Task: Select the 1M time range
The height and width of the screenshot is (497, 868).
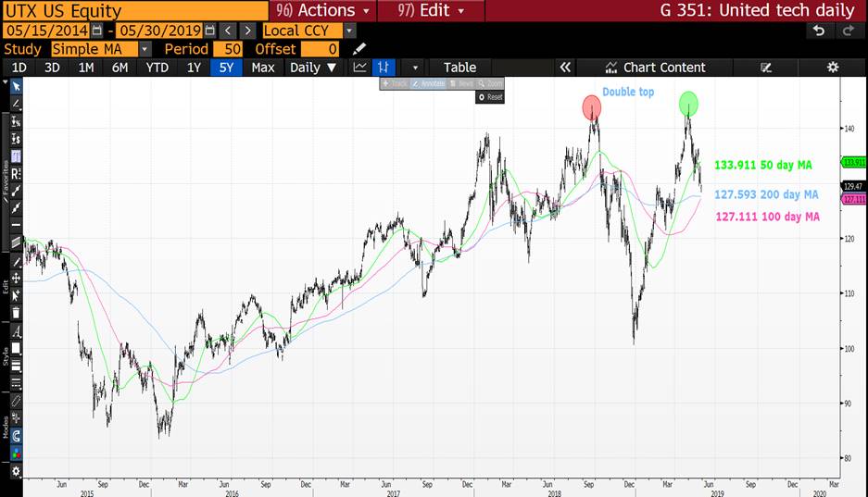Action: [86, 68]
